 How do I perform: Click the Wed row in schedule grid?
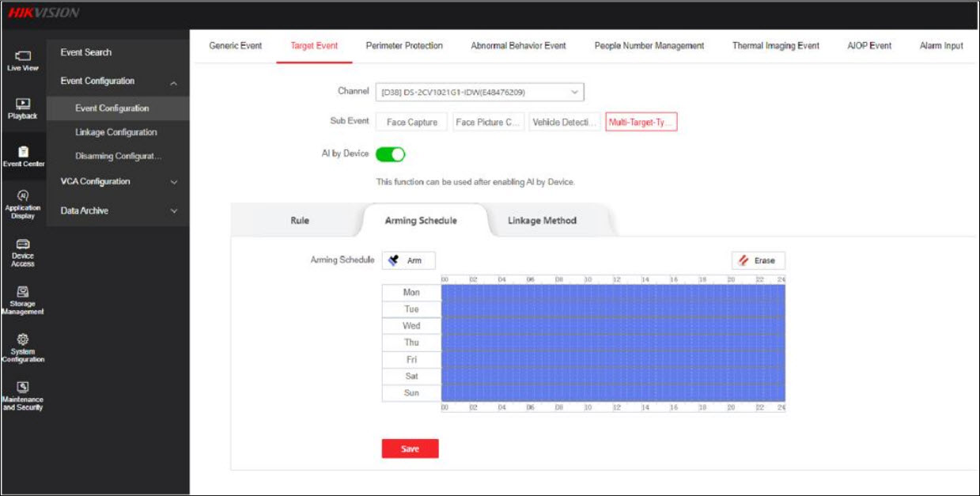click(x=612, y=326)
